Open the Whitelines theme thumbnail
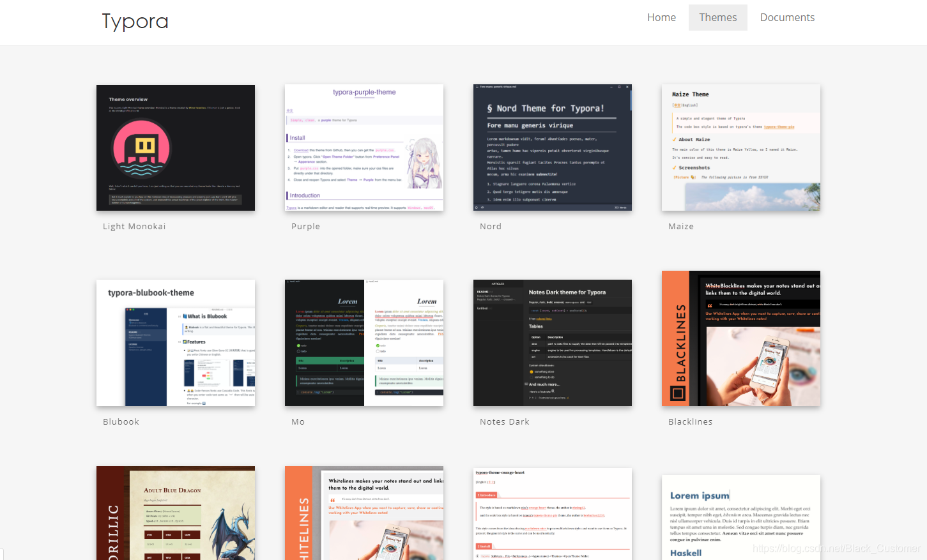927x560 pixels. [x=364, y=513]
